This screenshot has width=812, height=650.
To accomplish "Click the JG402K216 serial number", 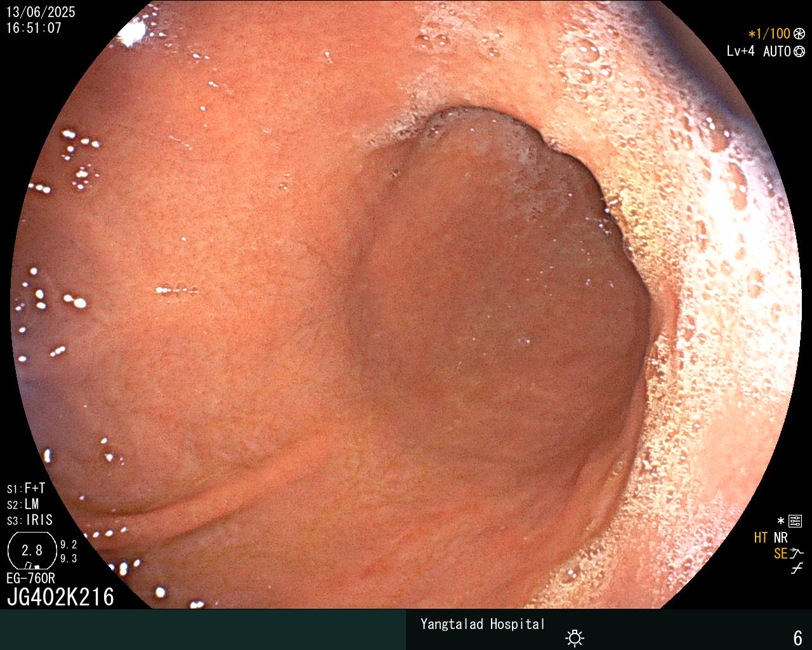I will [x=60, y=597].
